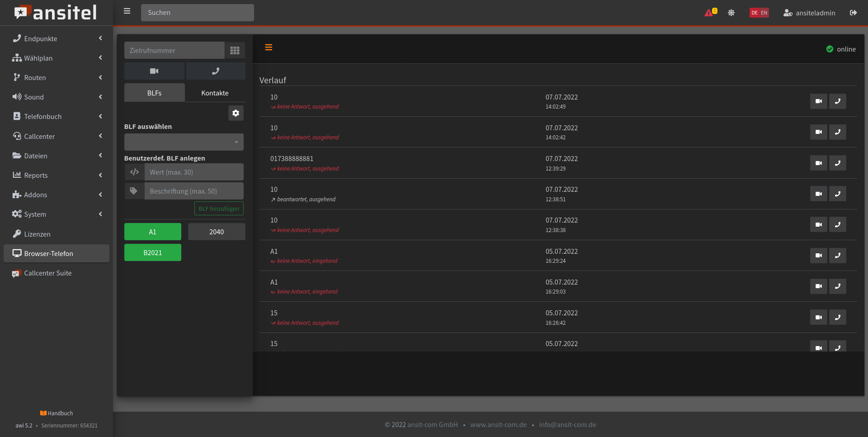Toggle sidebar with top hamburger icon

pyautogui.click(x=127, y=11)
